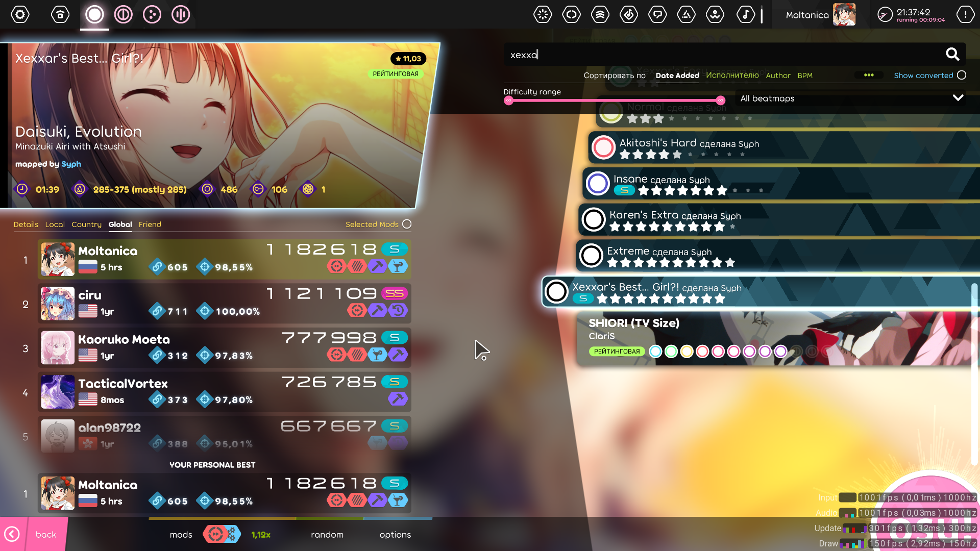Click the home icon in the top bar
This screenshot has height=551, width=980.
point(60,14)
